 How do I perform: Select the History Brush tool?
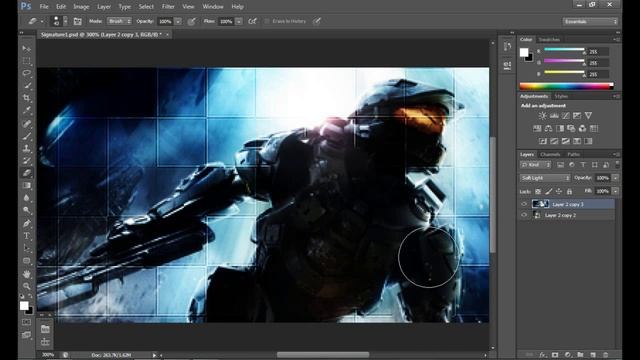click(x=27, y=161)
